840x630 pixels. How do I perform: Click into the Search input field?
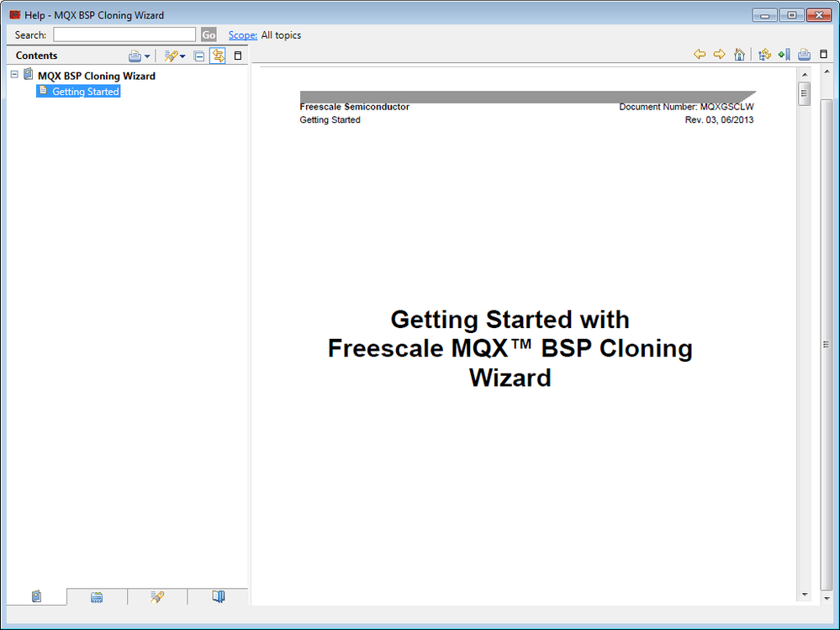(124, 34)
